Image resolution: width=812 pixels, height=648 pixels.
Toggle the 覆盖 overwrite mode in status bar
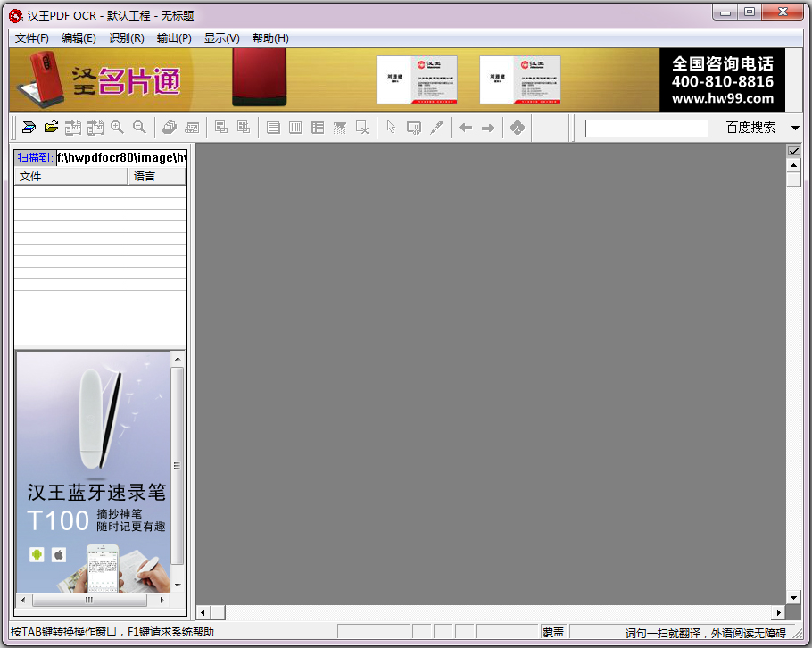pos(553,631)
